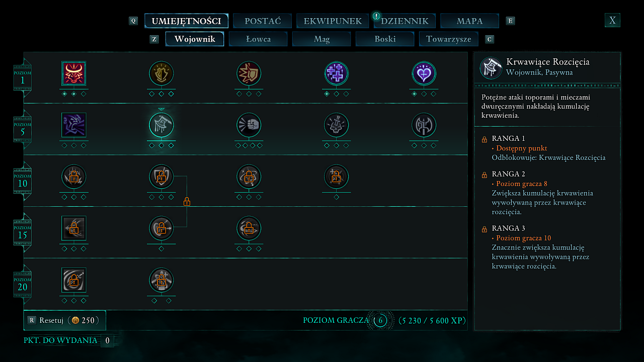Click the rightmost locked skill in level 10 row
Viewport: 644px width, 362px height.
pyautogui.click(x=337, y=177)
